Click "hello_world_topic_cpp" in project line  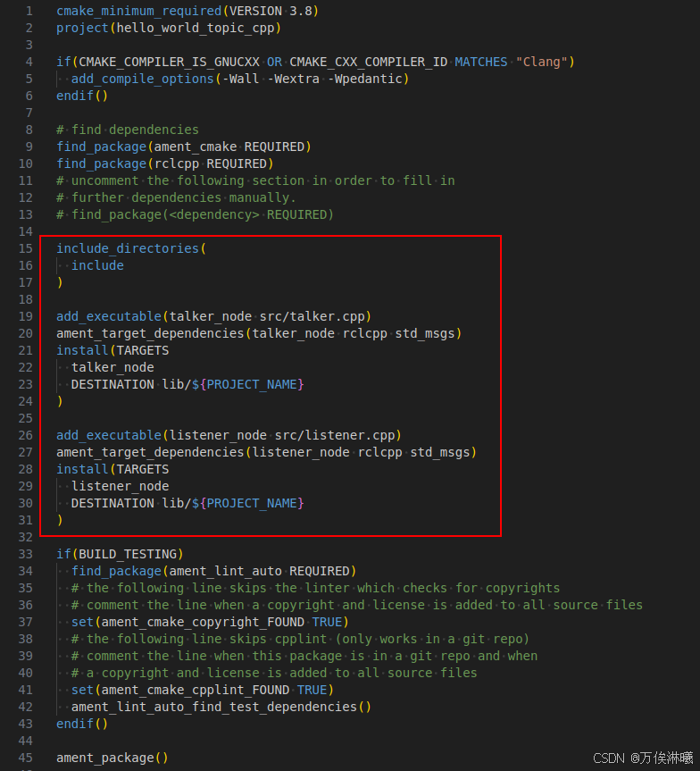(196, 28)
